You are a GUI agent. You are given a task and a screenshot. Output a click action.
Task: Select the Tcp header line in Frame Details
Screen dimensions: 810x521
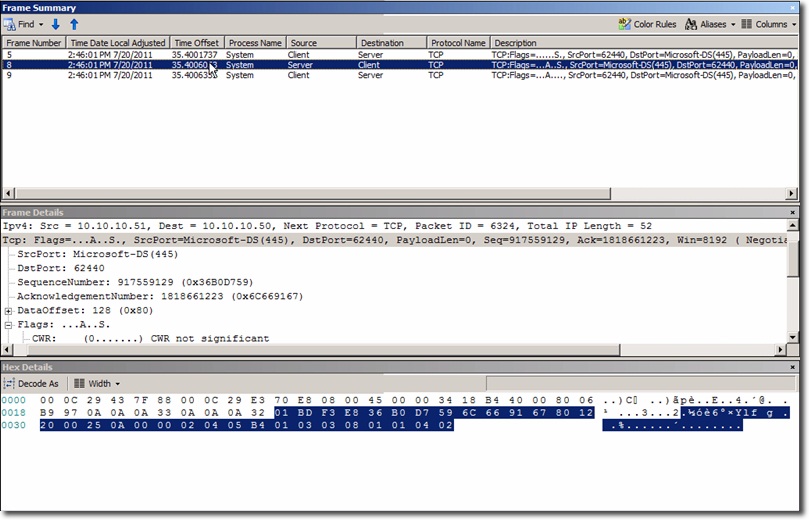pyautogui.click(x=395, y=240)
